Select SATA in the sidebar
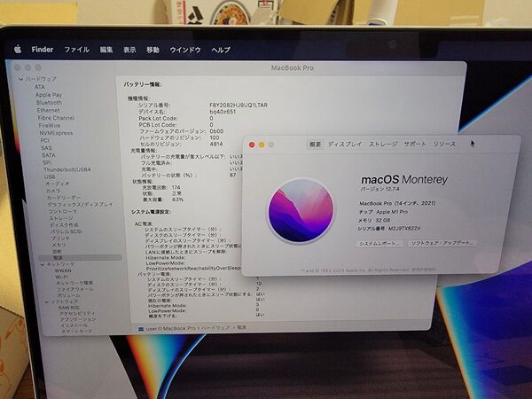Screen dimensions: 532x399 pos(49,155)
